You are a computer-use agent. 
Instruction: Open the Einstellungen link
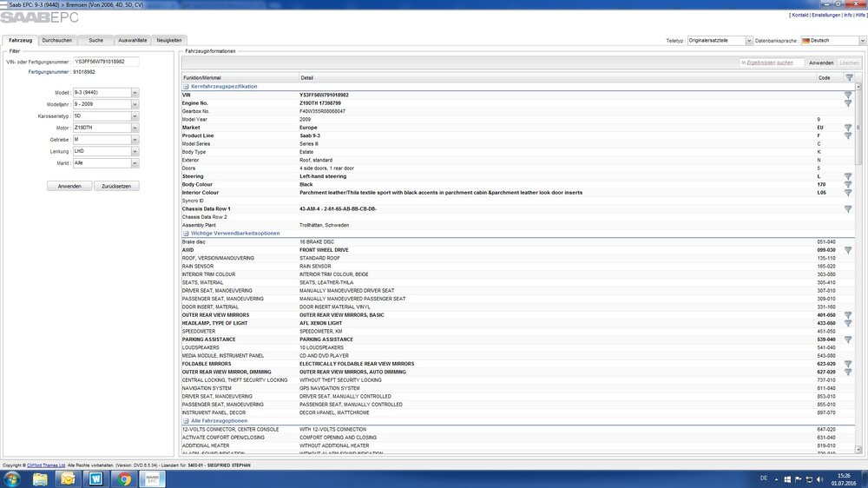tap(826, 15)
